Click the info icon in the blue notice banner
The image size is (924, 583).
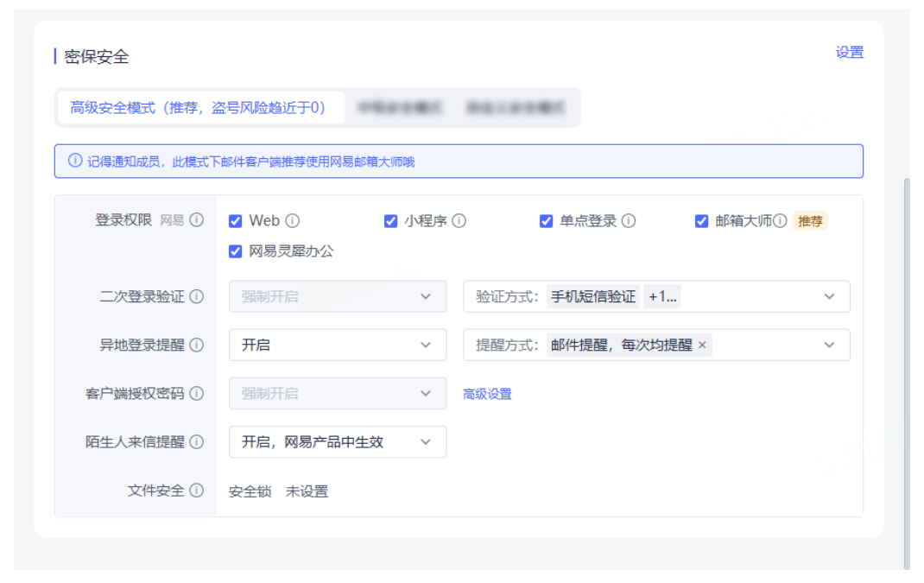(75, 161)
